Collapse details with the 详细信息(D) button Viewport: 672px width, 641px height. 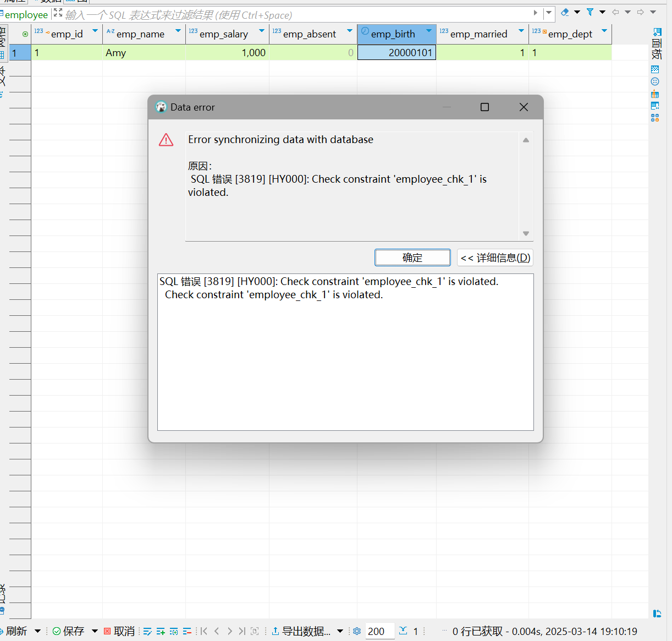click(x=494, y=258)
